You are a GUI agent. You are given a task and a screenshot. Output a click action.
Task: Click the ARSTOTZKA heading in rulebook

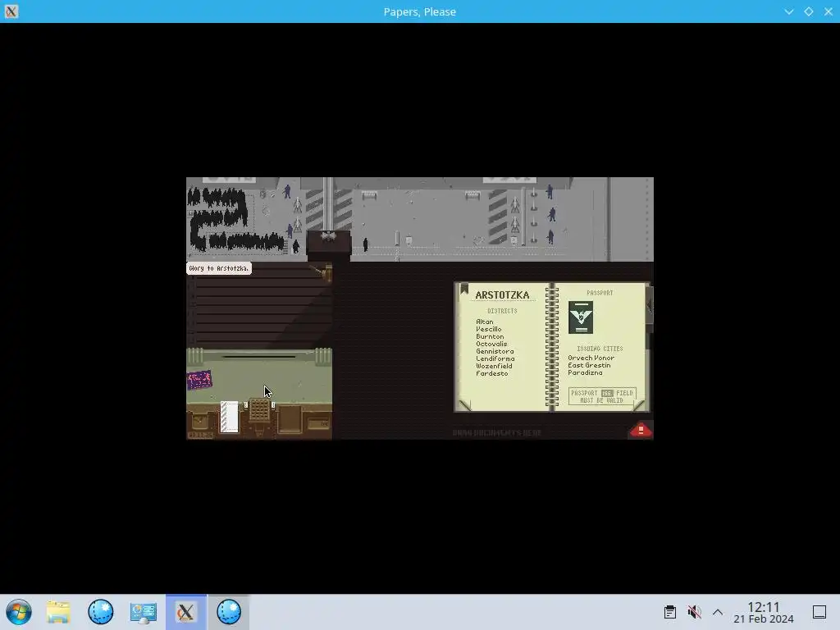click(x=502, y=295)
